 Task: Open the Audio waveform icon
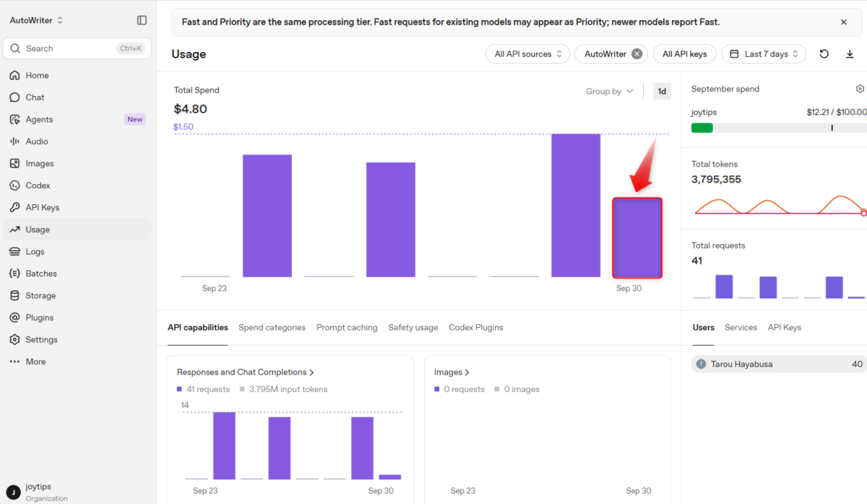[x=14, y=142]
